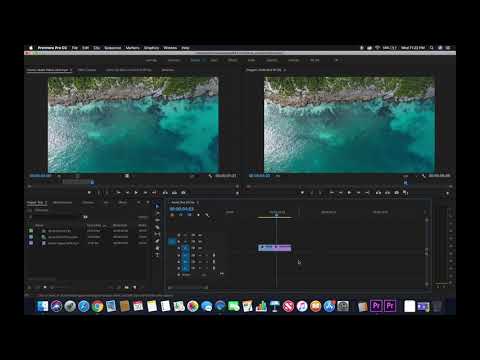Open the Clip menu
The height and width of the screenshot is (360, 480).
tap(96, 48)
